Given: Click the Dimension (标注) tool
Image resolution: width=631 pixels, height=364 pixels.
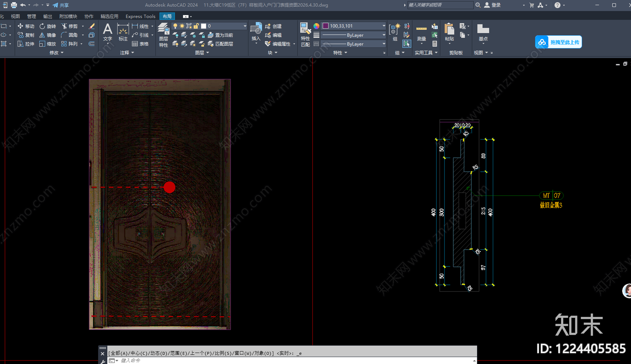Looking at the screenshot, I should [123, 32].
